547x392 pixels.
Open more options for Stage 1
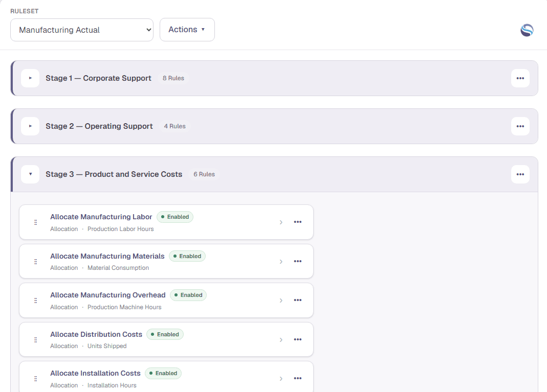coord(520,78)
